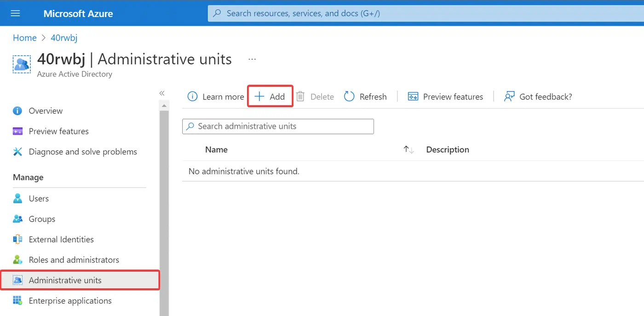Click the Microsoft Azure home title
The image size is (644, 316).
coord(78,14)
